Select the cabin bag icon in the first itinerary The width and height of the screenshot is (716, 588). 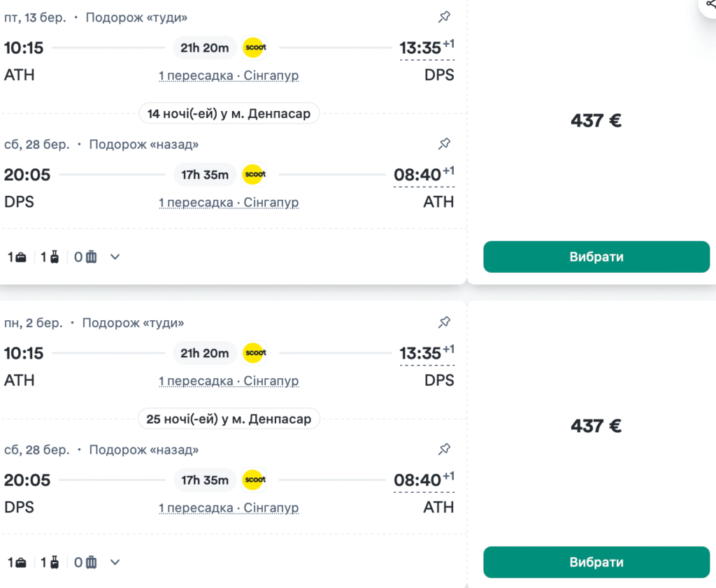tap(17, 257)
